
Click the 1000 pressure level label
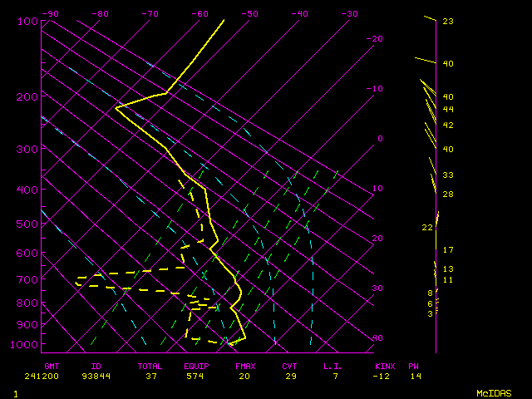(27, 344)
